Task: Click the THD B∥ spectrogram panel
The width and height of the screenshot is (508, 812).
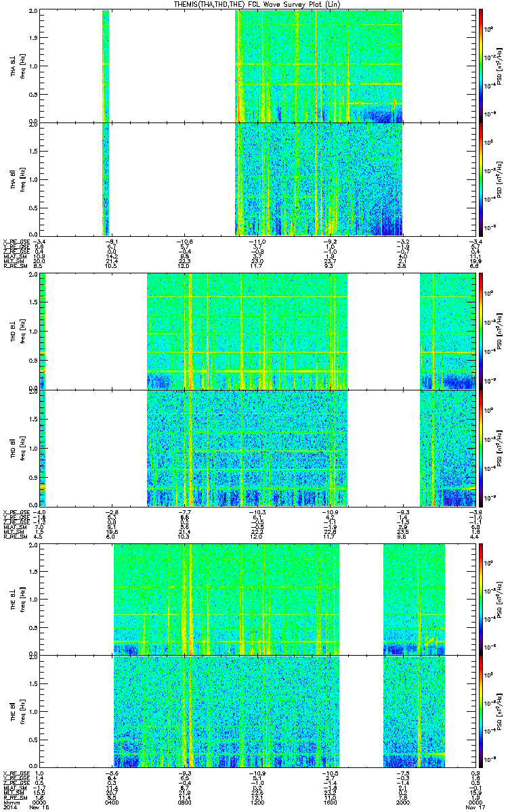Action: coord(256,448)
